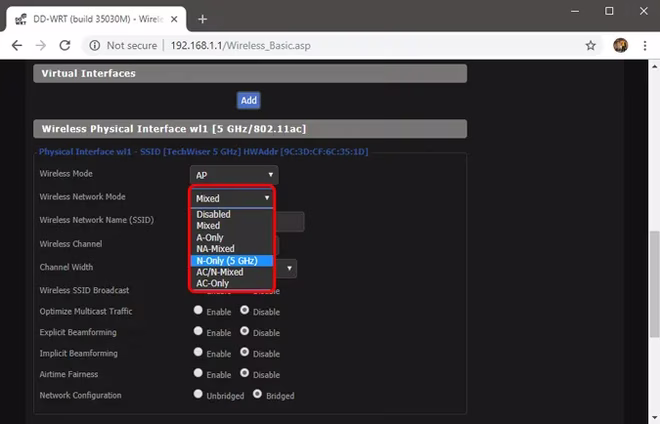Click the address bar URL
Viewport: 660px width, 424px height.
click(241, 45)
